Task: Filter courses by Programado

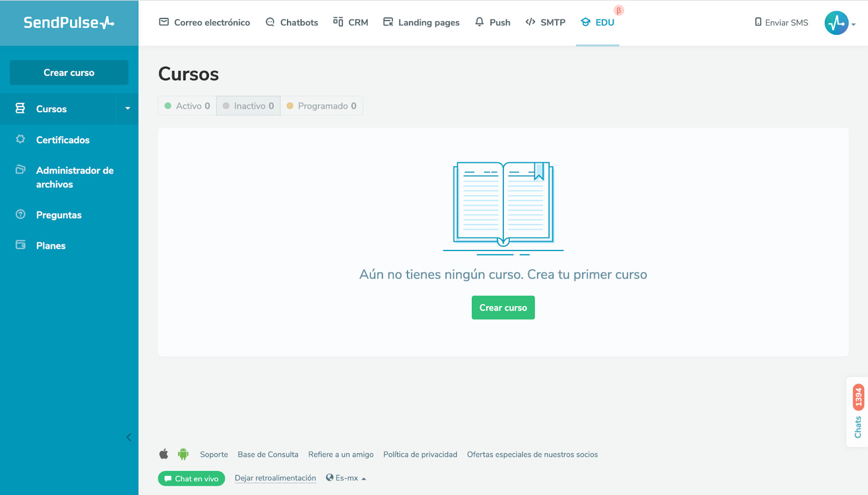Action: 321,106
